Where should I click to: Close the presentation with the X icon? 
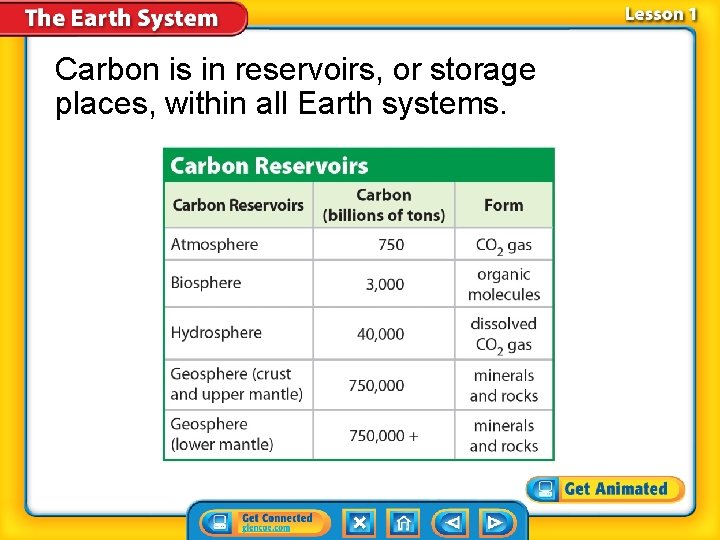[360, 523]
